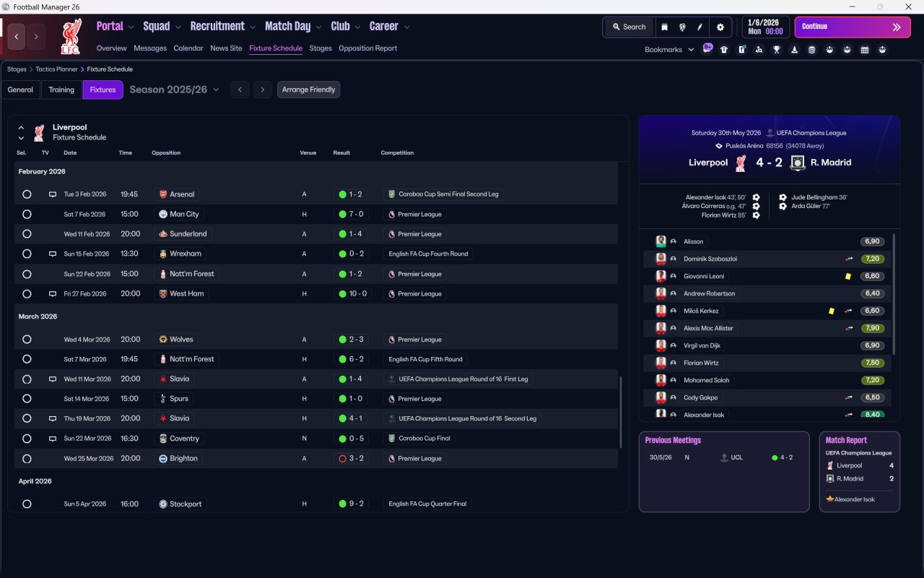The width and height of the screenshot is (924, 578).
Task: Click the bookmark icon beside Search
Action: [x=664, y=27]
